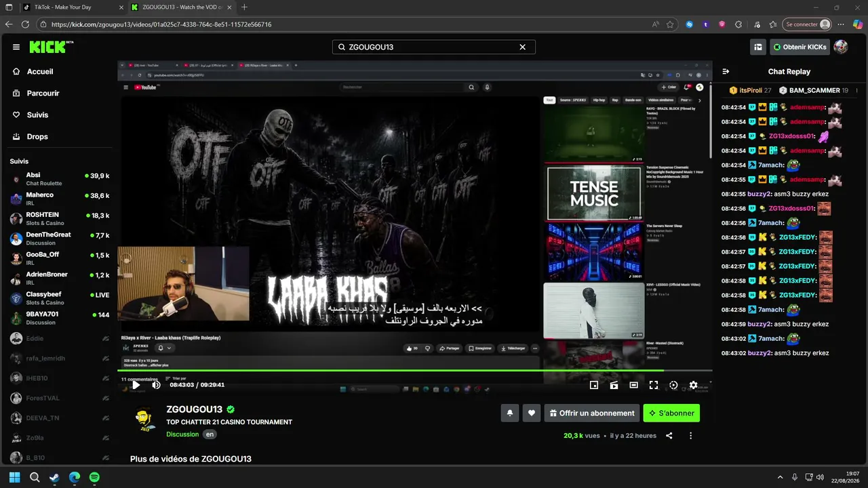This screenshot has height=488, width=868.
Task: Open a new browser tab
Action: [244, 7]
